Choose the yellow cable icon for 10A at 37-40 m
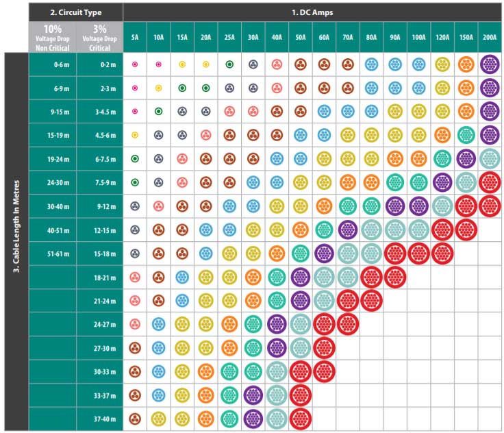Viewport: 504px width, 433px height. pos(158,419)
